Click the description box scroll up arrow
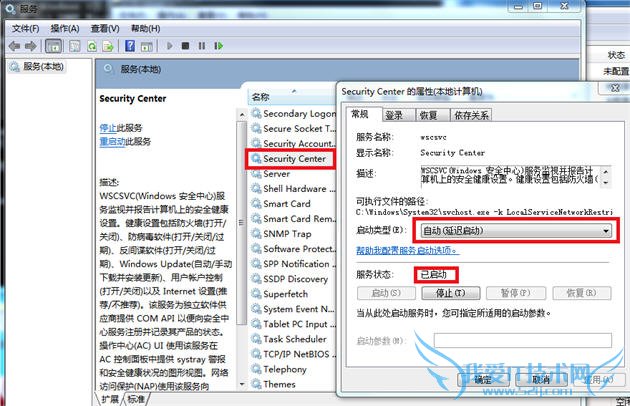The height and width of the screenshot is (406, 630). point(606,172)
